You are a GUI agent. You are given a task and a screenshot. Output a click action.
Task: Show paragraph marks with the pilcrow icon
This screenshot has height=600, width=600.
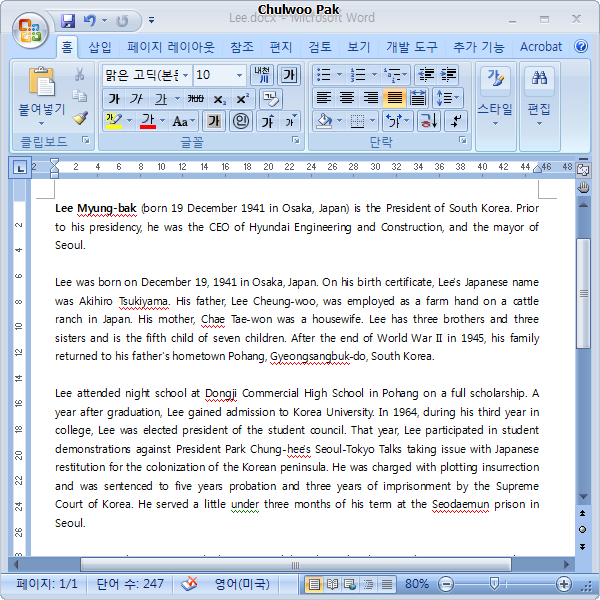click(x=456, y=121)
